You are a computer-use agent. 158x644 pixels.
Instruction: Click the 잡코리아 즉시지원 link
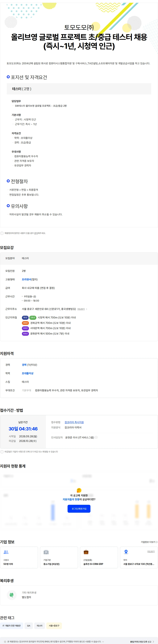(x=74, y=422)
